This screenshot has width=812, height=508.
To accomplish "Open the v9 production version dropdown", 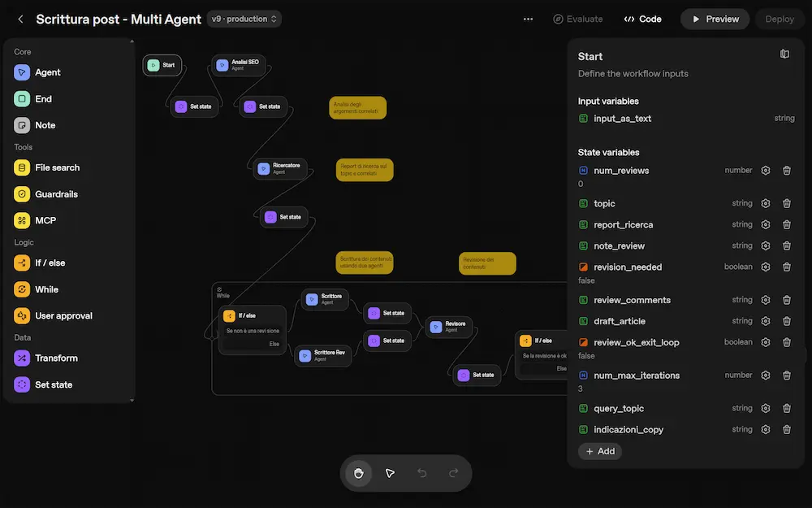I will tap(244, 19).
